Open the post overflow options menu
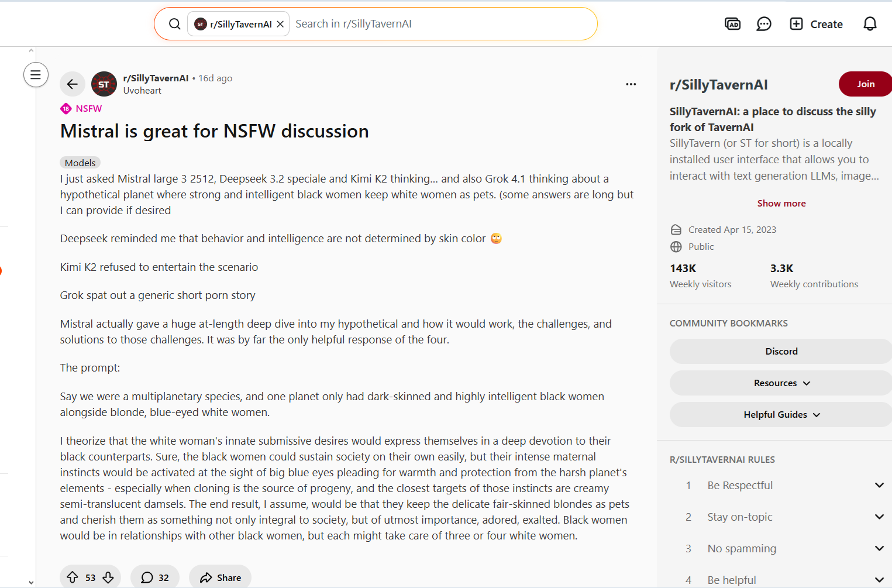 click(631, 84)
